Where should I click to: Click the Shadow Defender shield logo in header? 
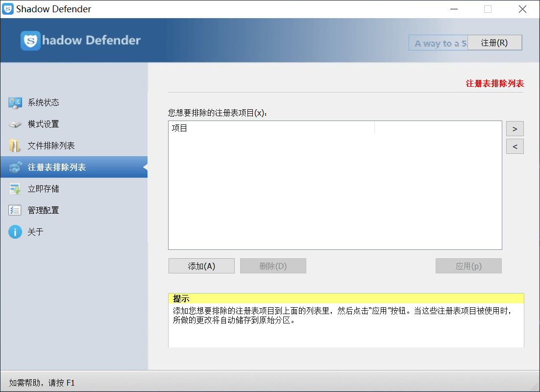(x=30, y=41)
